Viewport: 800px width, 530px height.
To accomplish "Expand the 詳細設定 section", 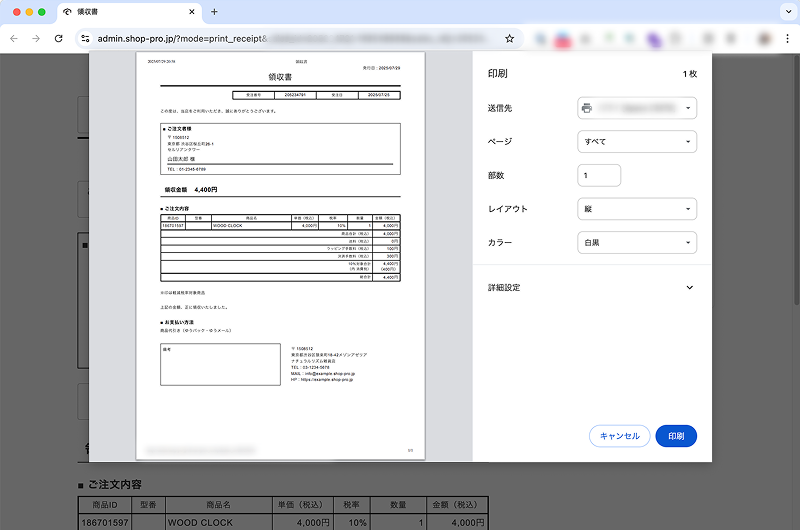I will click(x=689, y=288).
